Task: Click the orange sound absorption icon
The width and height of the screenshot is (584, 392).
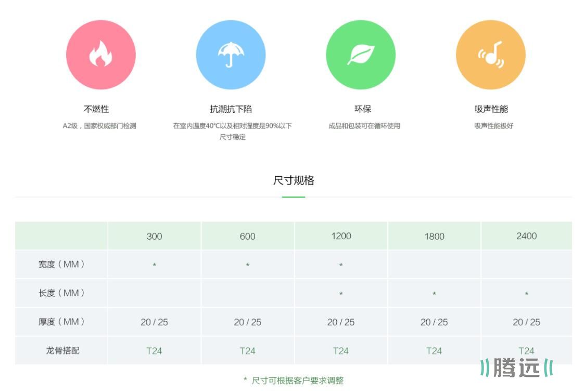Action: point(490,55)
